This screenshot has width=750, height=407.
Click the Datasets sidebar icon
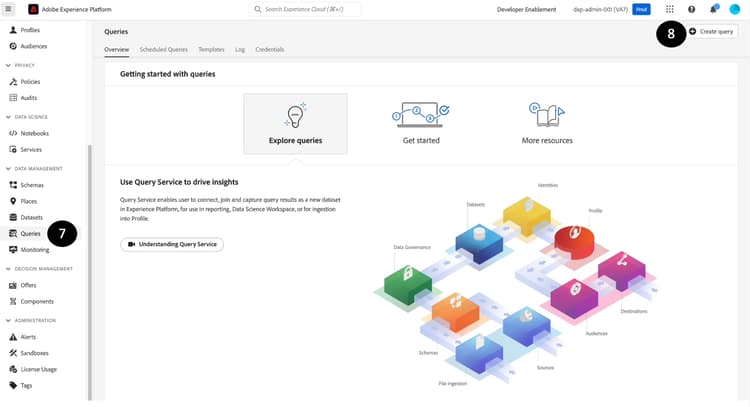13,217
